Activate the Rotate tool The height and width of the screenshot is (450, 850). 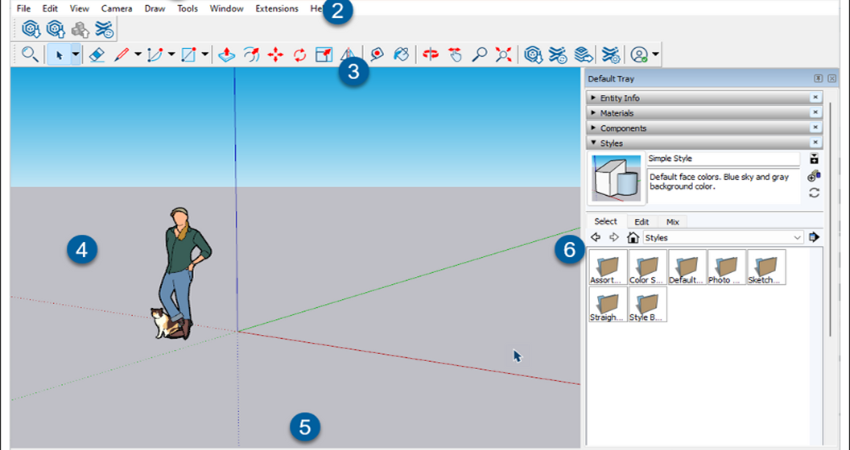click(300, 54)
